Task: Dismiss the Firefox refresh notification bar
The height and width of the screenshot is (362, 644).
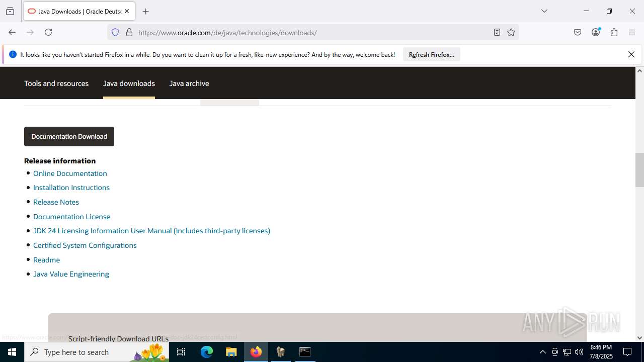Action: (x=631, y=54)
